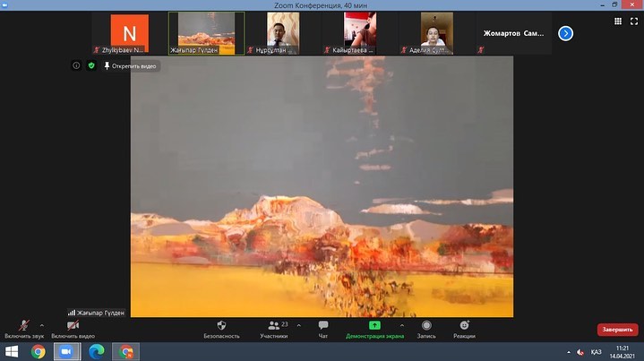The image size is (644, 361).
Task: Show meeting info icon
Action: [76, 65]
